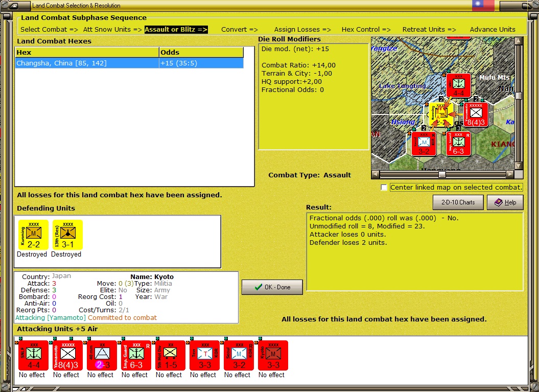The height and width of the screenshot is (392, 539).
Task: Click the Hex Control subphase step
Action: 366,30
